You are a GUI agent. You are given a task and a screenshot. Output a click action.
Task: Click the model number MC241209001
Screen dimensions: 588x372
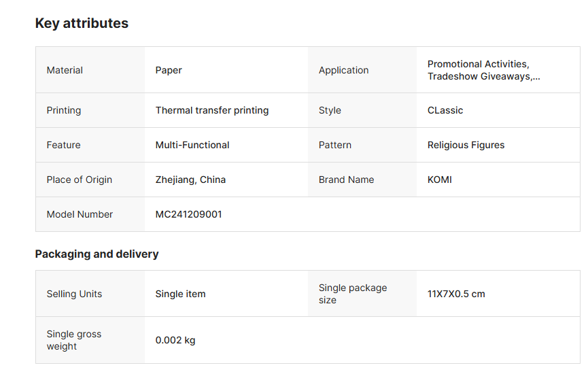(188, 214)
